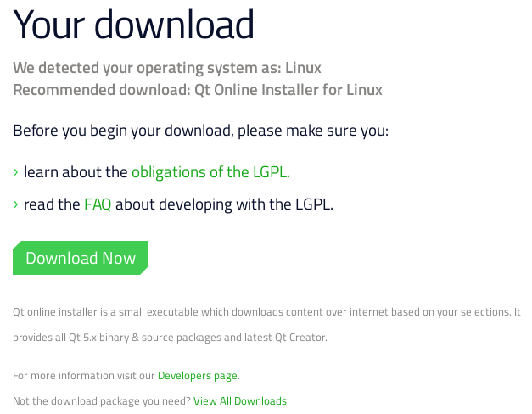Click the chevron bullet before 'learn about'
Image resolution: width=532 pixels, height=414 pixels.
click(16, 172)
